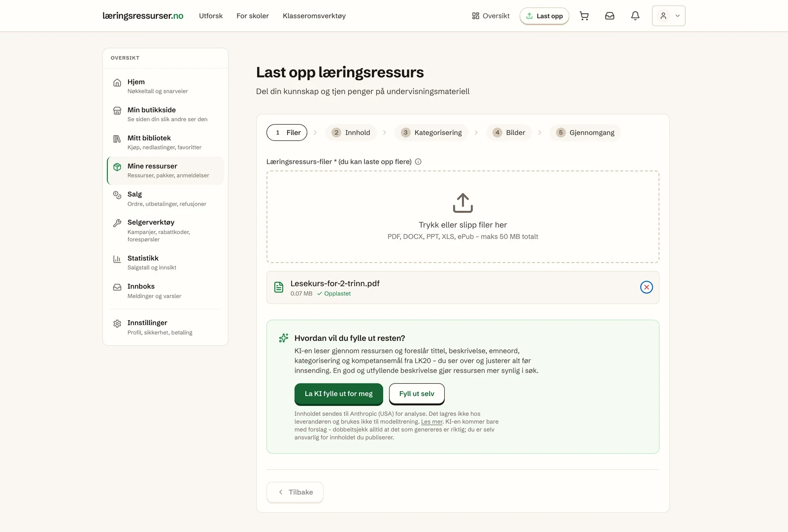Click the sparkle AI icon by Hvordan heading
This screenshot has width=788, height=532.
click(x=284, y=338)
